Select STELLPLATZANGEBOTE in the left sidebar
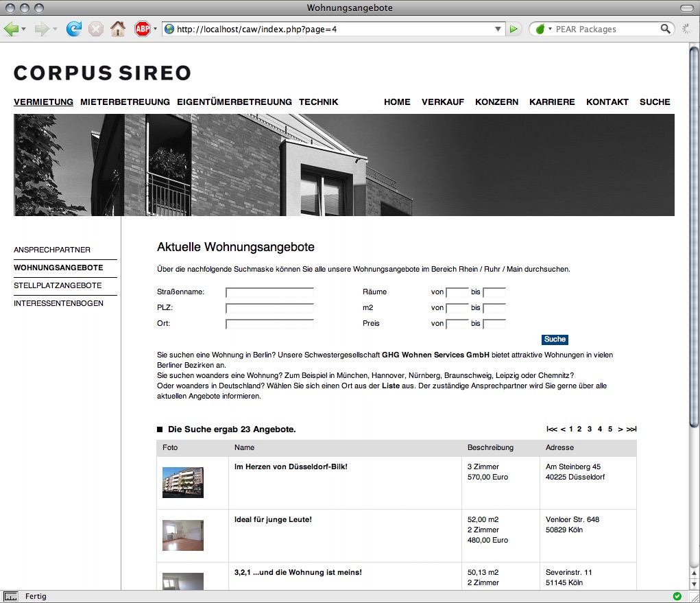700x603 pixels. tap(58, 285)
